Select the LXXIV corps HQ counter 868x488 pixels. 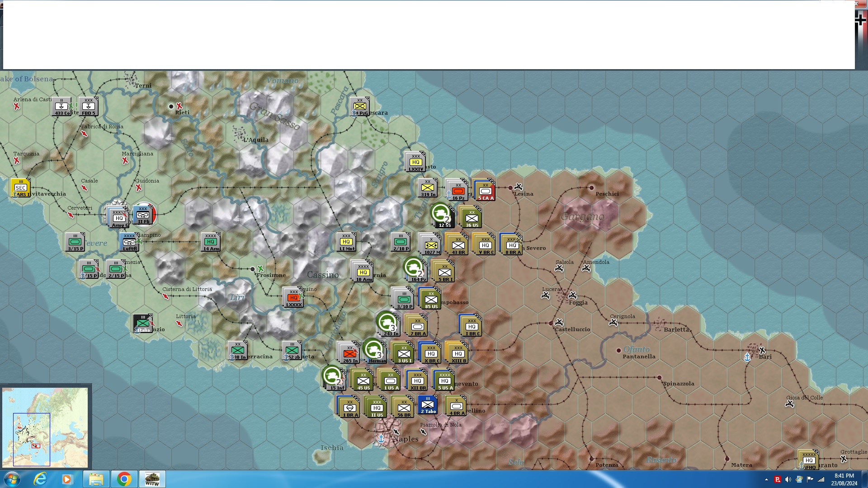415,162
